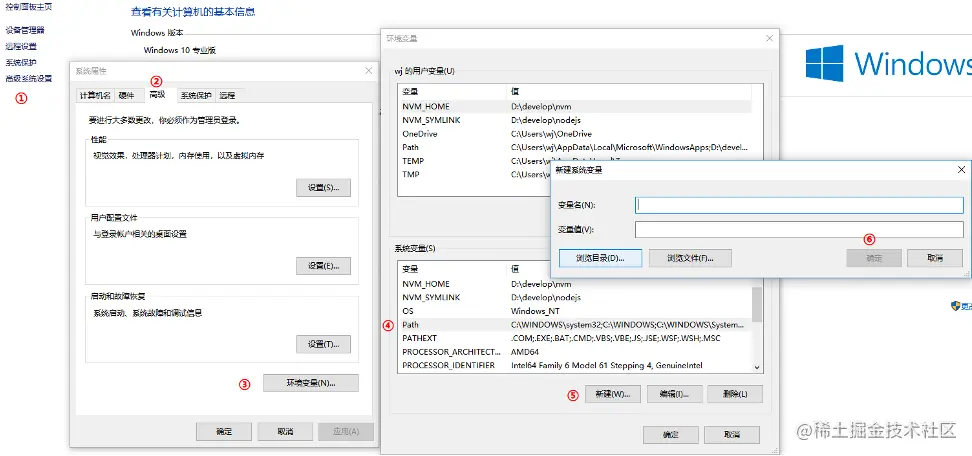
Task: Open 高级系统设置 link in left sidebar
Action: coord(29,79)
